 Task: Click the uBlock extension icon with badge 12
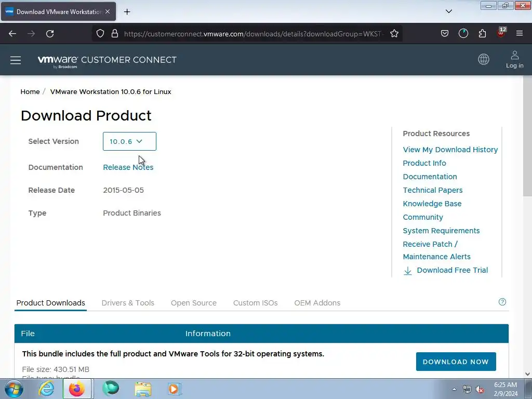point(501,33)
